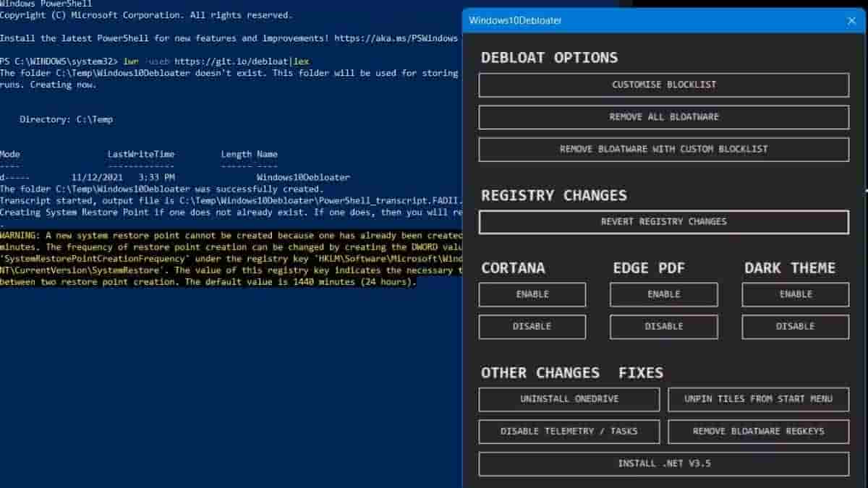Install .NET V3.5
This screenshot has width=868, height=488.
tap(663, 463)
